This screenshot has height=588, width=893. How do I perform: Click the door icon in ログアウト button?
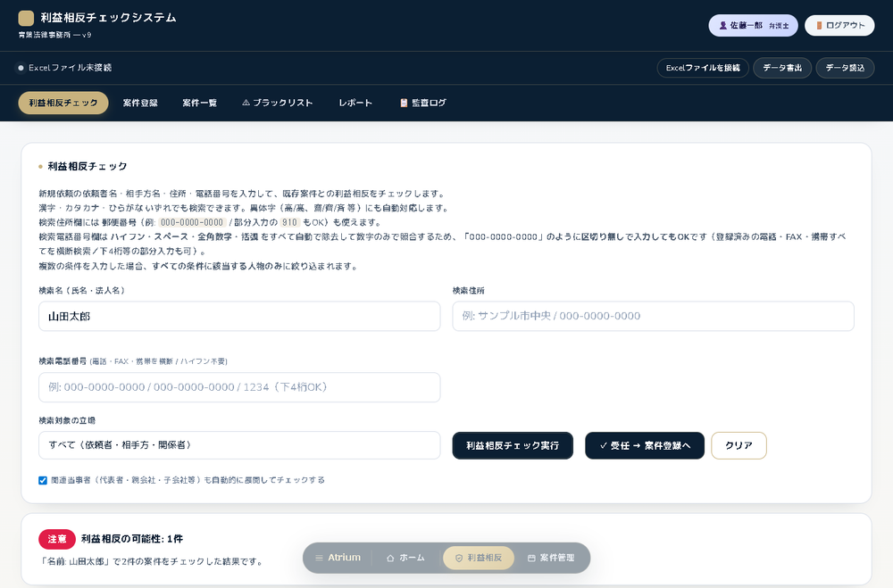[819, 26]
